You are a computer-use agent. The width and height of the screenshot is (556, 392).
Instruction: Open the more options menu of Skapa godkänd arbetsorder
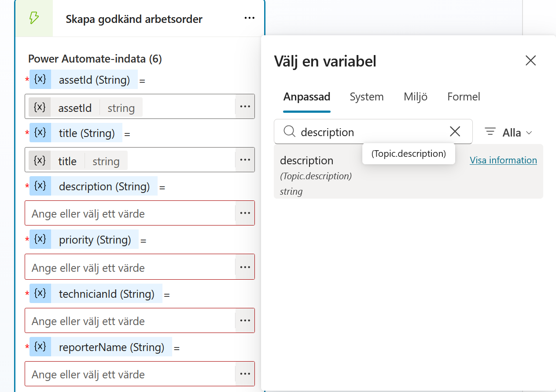coord(249,18)
